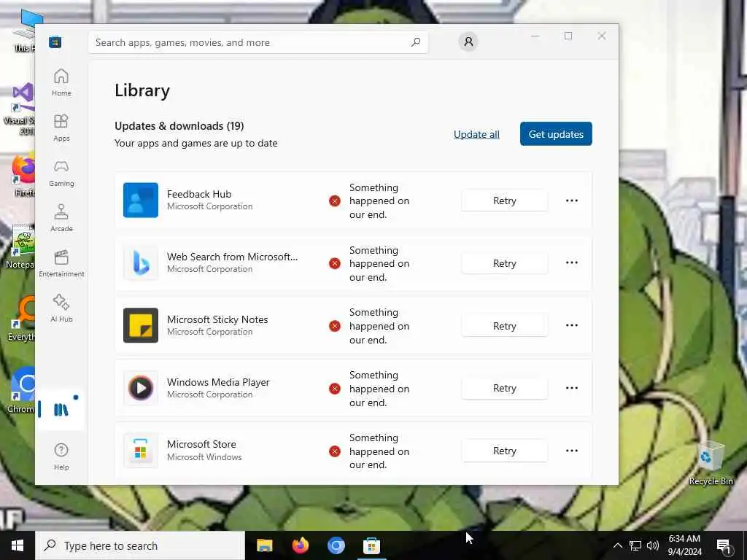Show hidden system tray icons

coord(617,545)
